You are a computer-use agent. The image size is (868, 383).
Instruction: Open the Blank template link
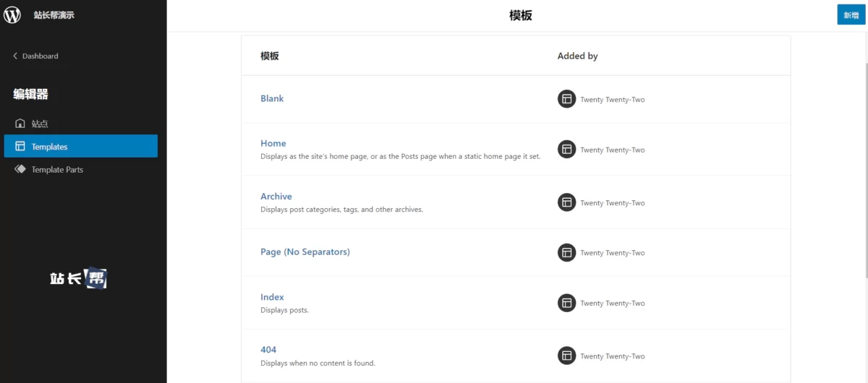pyautogui.click(x=272, y=98)
